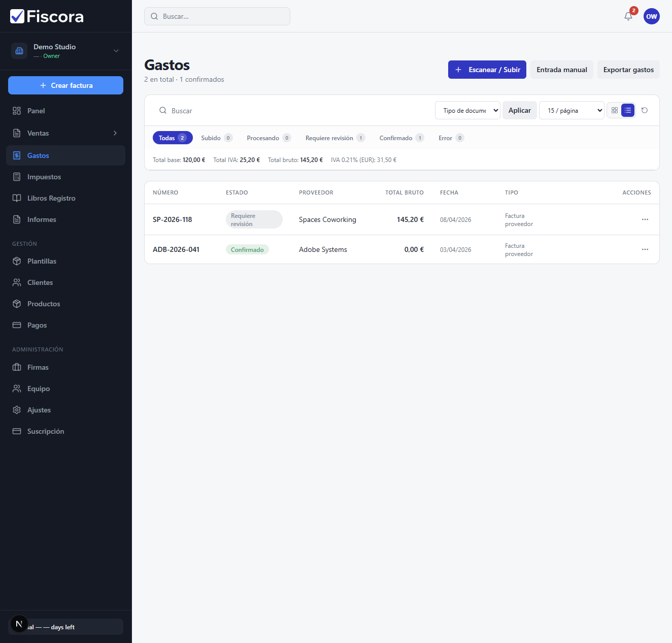Go to Firmas
Image resolution: width=672 pixels, height=643 pixels.
point(65,367)
